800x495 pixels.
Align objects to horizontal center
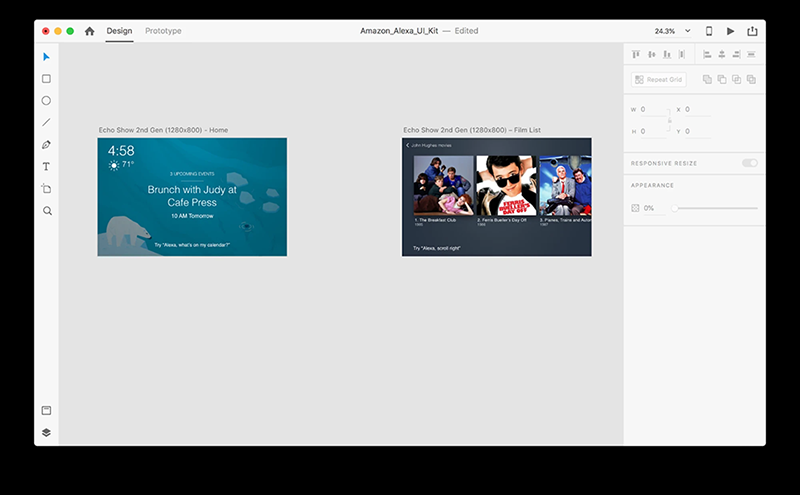722,54
